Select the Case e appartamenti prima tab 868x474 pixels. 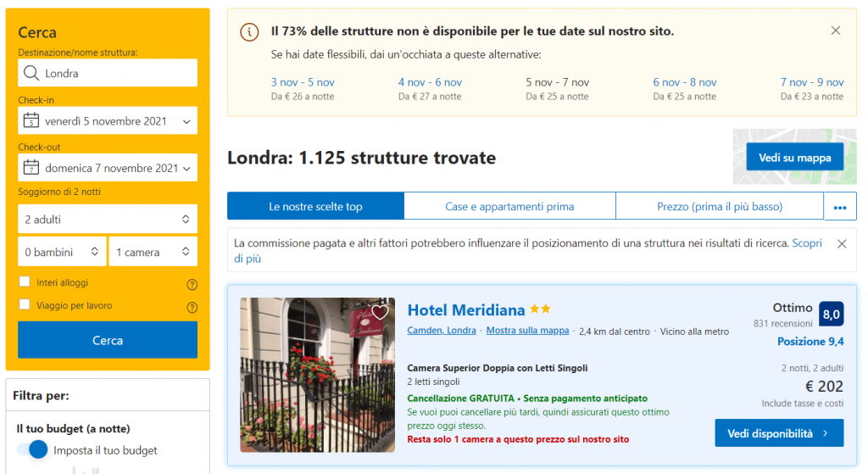pyautogui.click(x=509, y=206)
